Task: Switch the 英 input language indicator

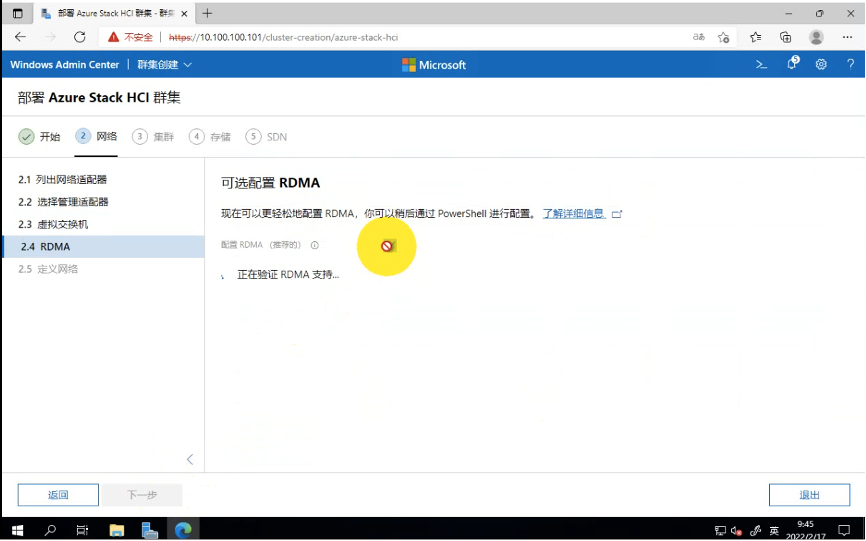Action: [774, 531]
